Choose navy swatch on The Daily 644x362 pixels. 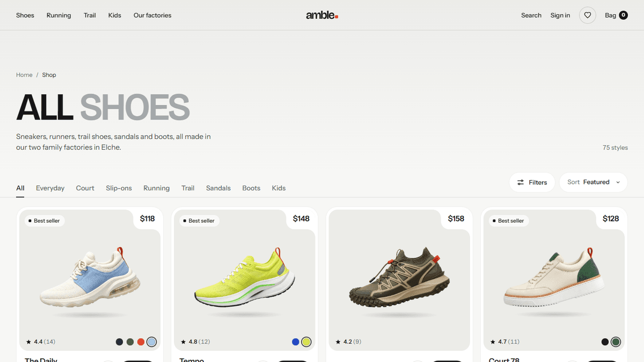click(x=119, y=342)
